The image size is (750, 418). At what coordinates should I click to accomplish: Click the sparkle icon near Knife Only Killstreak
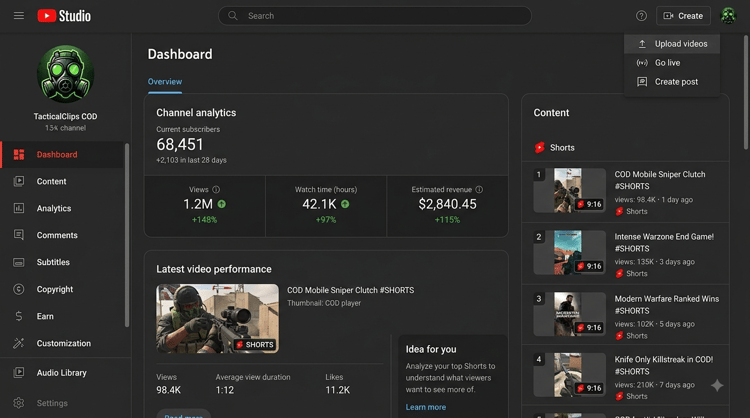point(717,385)
